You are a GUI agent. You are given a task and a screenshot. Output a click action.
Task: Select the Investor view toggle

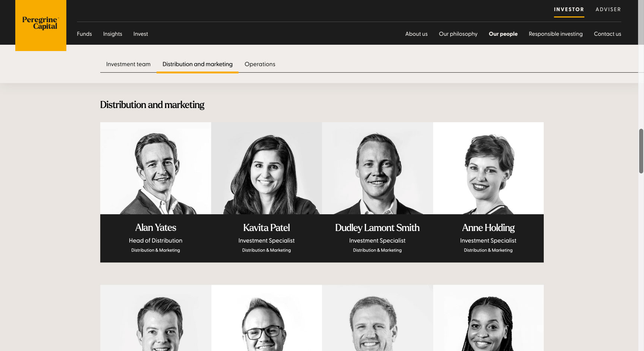[569, 9]
